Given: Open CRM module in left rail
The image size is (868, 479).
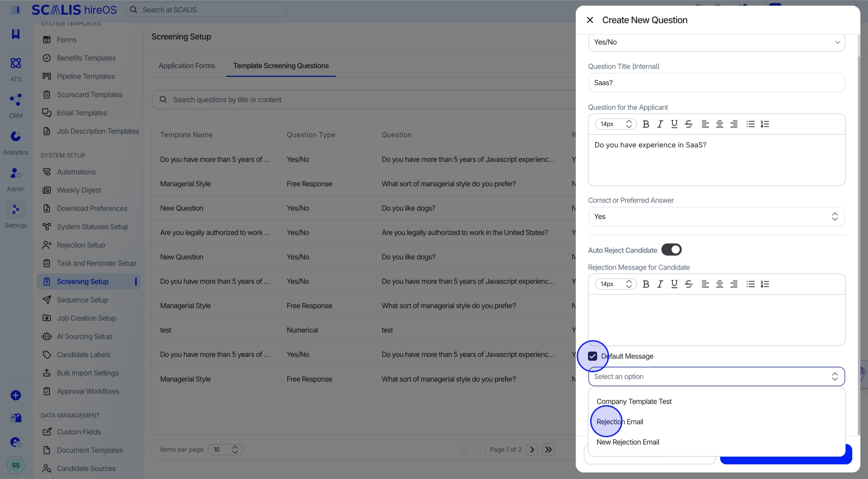Looking at the screenshot, I should pos(16,106).
